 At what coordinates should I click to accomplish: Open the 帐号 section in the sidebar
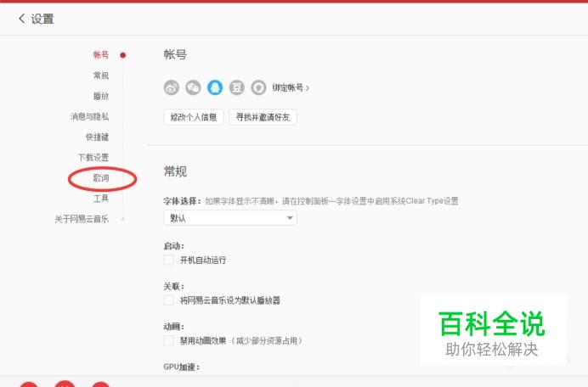point(101,55)
